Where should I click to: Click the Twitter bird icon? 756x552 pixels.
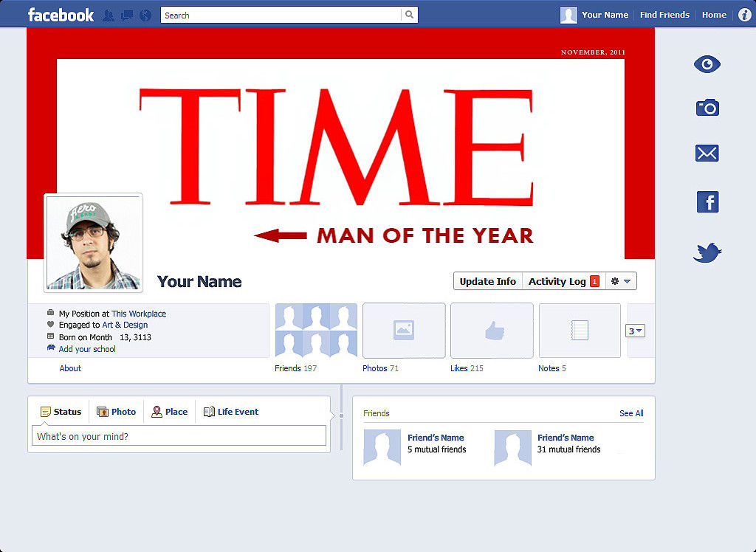[x=707, y=253]
